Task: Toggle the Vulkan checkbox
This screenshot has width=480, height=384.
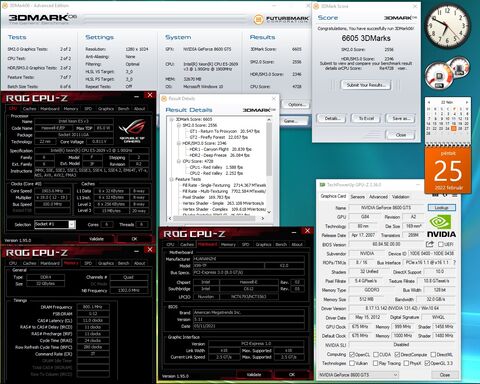Action: pyautogui.click(x=352, y=363)
